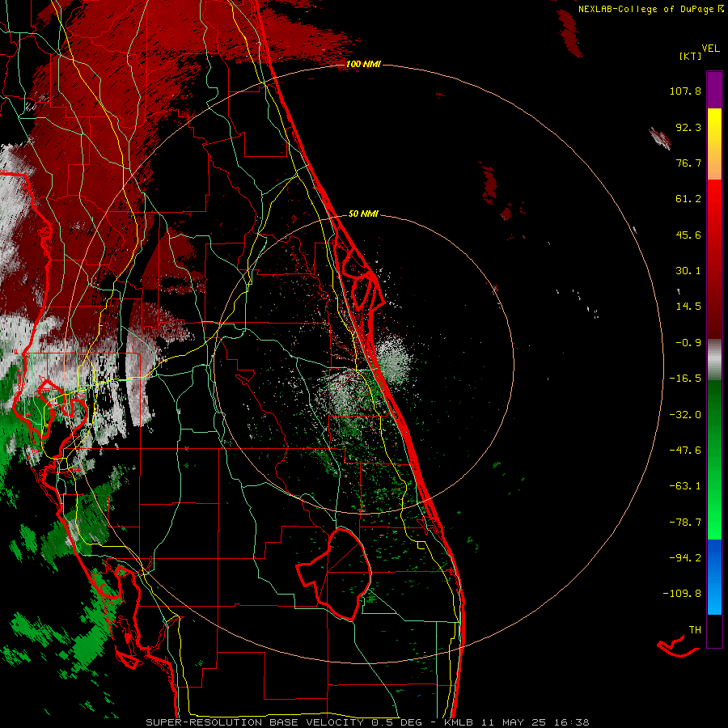
Task: Click the green segment of the velocity scale
Action: pos(714,459)
